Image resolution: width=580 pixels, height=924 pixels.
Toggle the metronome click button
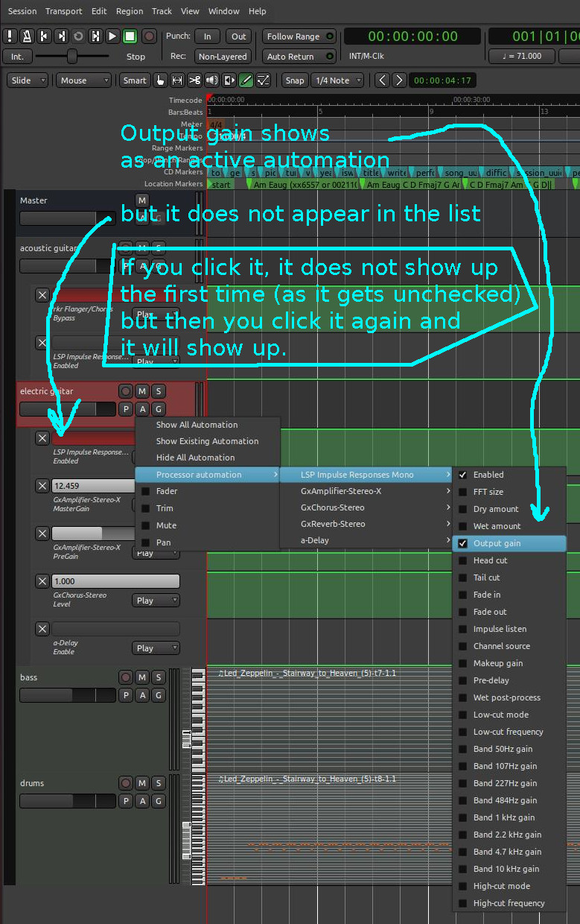click(27, 36)
